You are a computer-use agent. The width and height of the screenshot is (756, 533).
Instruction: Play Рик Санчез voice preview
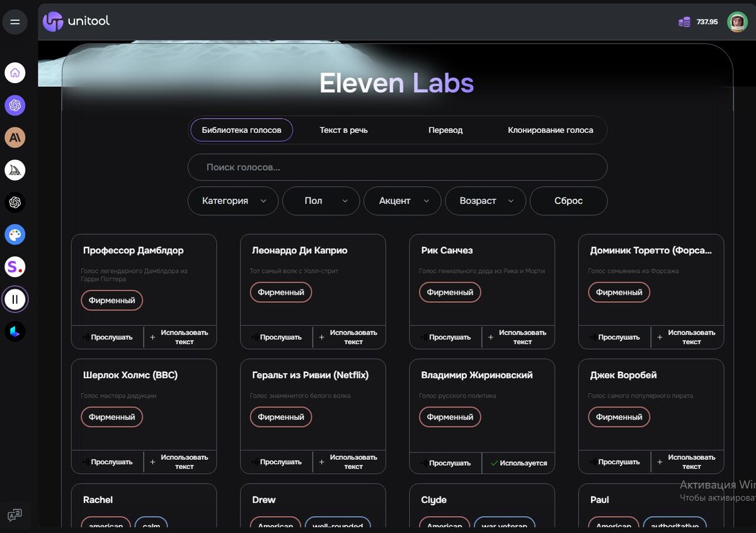[445, 337]
